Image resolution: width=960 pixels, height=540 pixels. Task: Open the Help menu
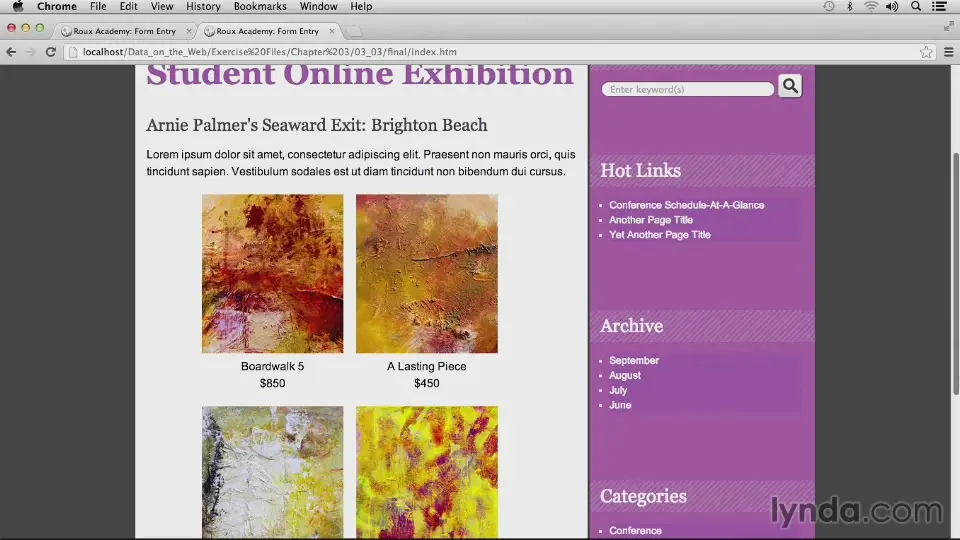(361, 6)
